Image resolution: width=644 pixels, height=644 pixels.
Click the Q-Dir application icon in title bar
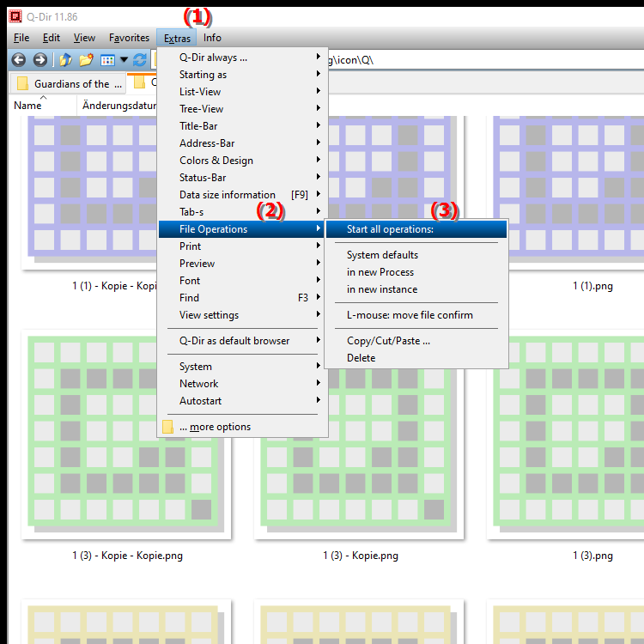coord(15,16)
